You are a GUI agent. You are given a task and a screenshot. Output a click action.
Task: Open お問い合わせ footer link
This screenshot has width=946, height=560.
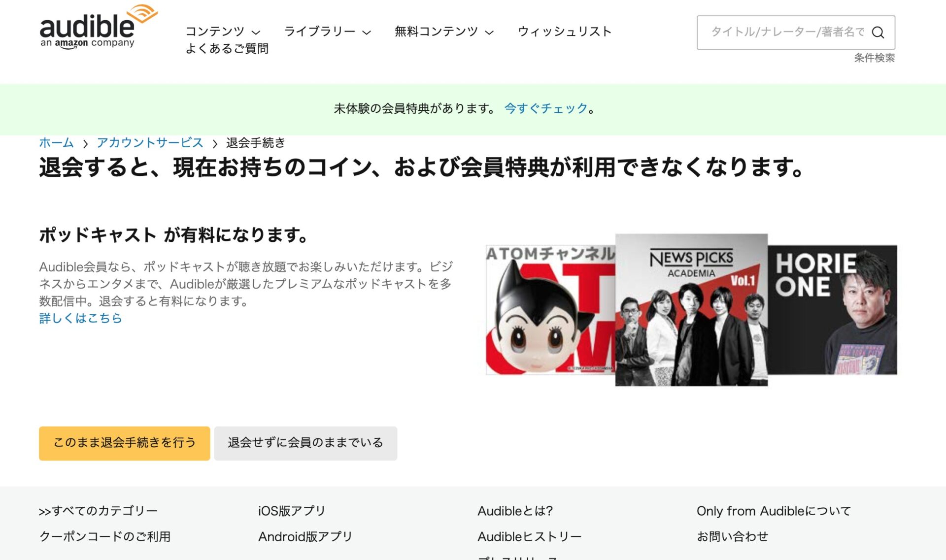[733, 536]
